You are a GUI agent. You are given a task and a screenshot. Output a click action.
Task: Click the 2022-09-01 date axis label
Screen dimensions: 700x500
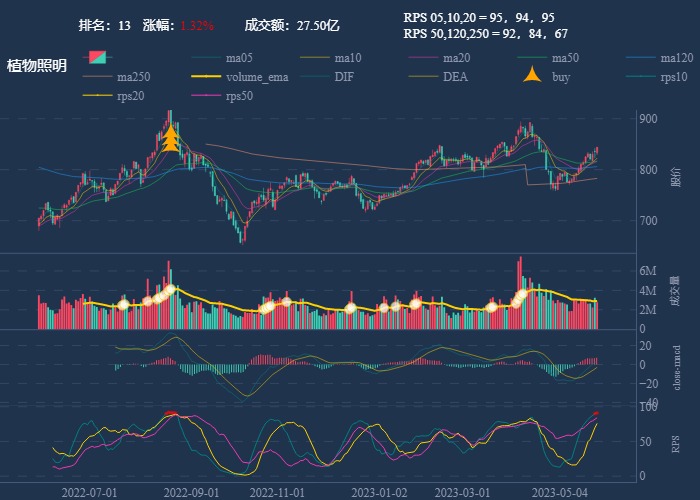(x=191, y=492)
